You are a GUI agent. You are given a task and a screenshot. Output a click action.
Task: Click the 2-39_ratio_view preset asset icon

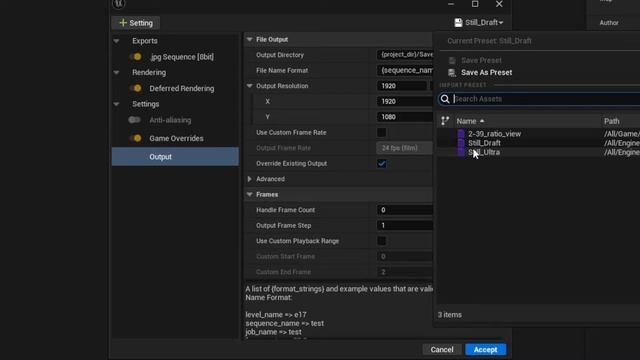coord(461,133)
